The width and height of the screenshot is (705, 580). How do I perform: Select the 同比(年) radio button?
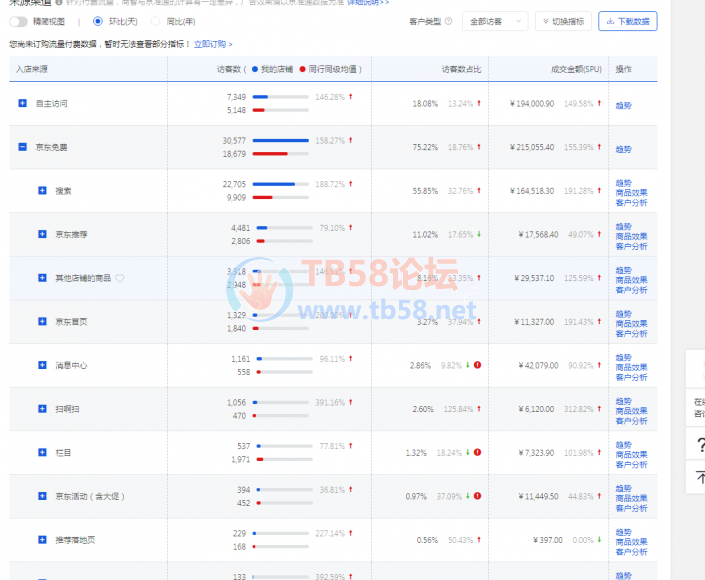point(155,21)
